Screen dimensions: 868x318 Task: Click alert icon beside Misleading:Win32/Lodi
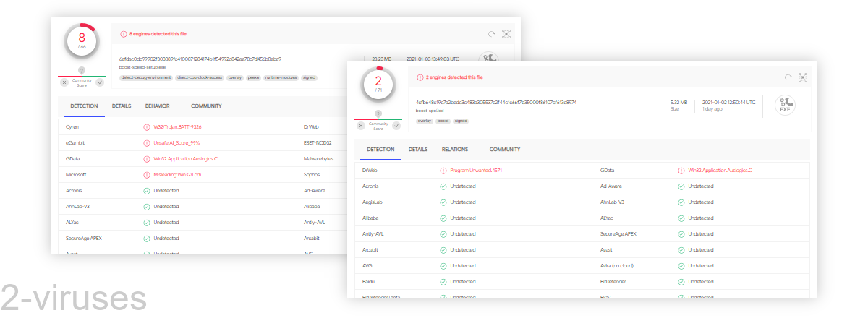(x=147, y=174)
